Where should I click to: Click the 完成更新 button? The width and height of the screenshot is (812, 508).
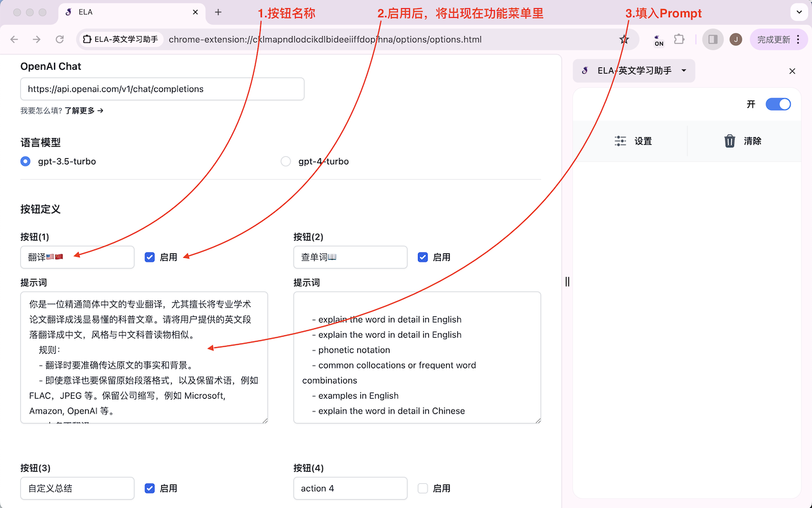[x=773, y=39]
